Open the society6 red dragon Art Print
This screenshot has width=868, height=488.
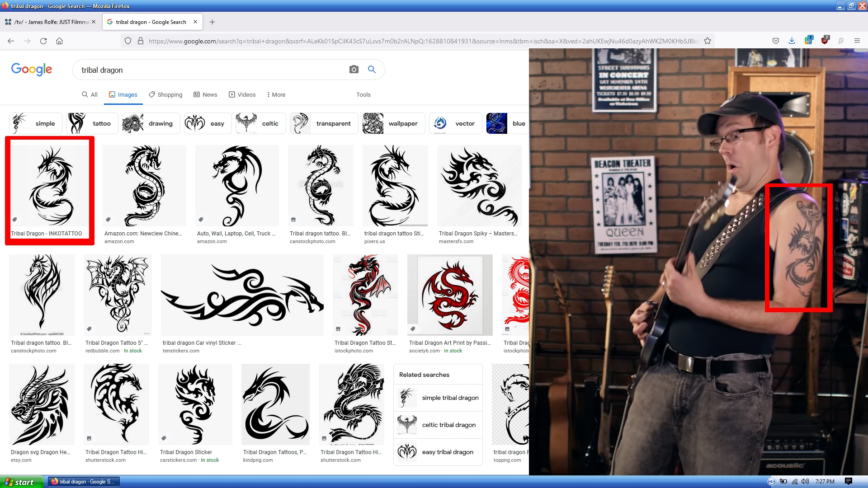tap(450, 295)
